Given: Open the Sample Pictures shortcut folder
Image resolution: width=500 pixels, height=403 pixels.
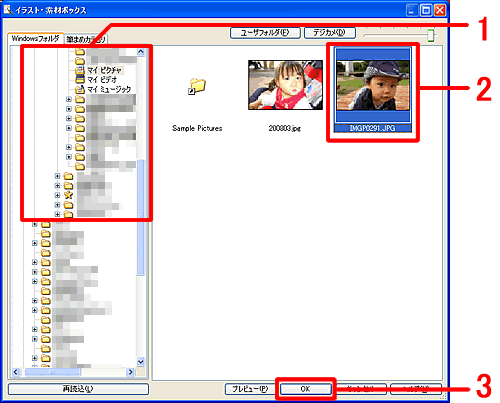Looking at the screenshot, I should 197,86.
